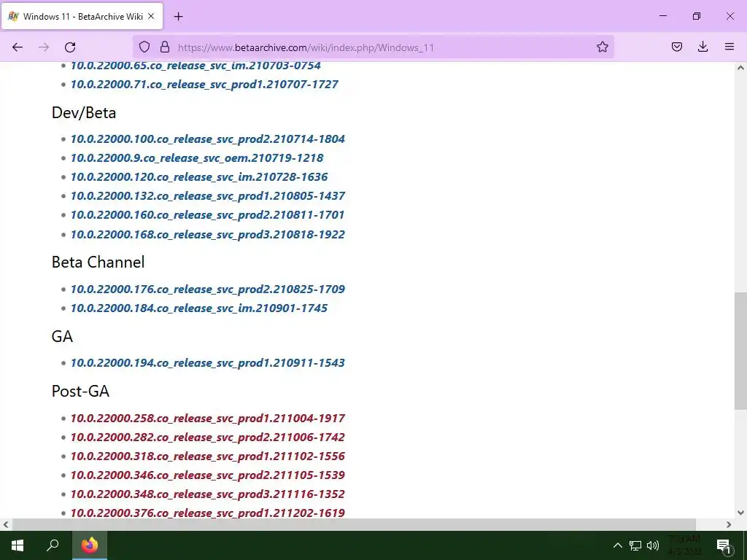Open the notification center icon

724,545
